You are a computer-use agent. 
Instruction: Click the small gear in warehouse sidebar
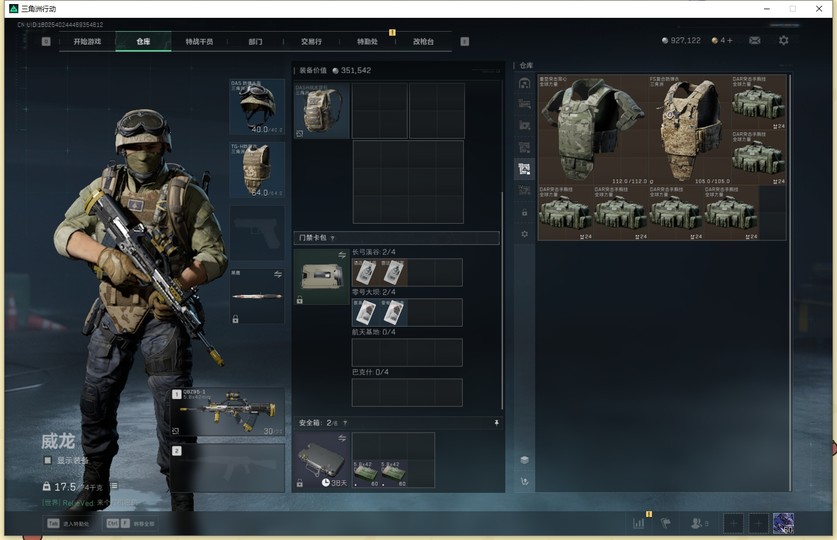pyautogui.click(x=524, y=234)
